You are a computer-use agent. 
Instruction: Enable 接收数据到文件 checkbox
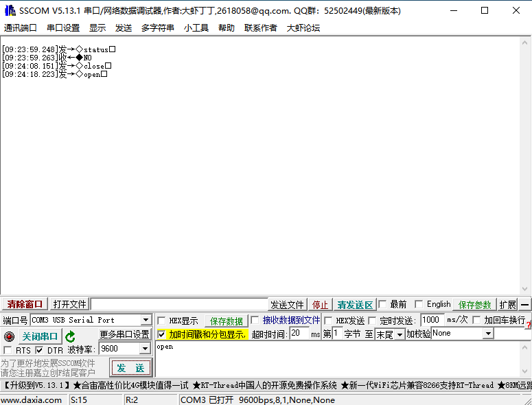(x=255, y=320)
